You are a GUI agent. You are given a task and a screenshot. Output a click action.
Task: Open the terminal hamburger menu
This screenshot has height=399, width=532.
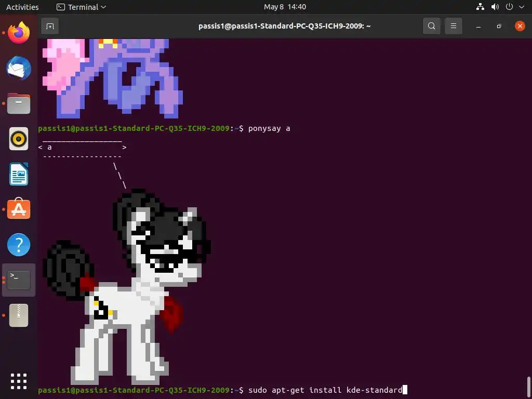pyautogui.click(x=453, y=26)
